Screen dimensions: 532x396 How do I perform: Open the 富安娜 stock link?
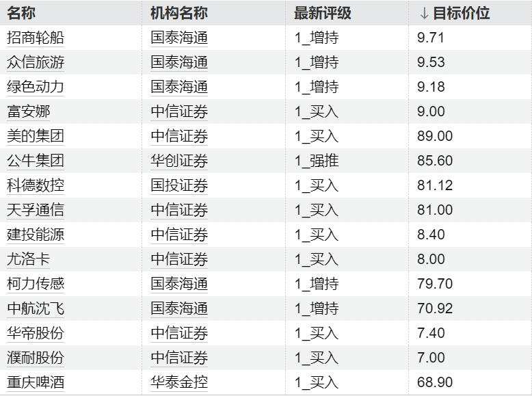pos(28,111)
